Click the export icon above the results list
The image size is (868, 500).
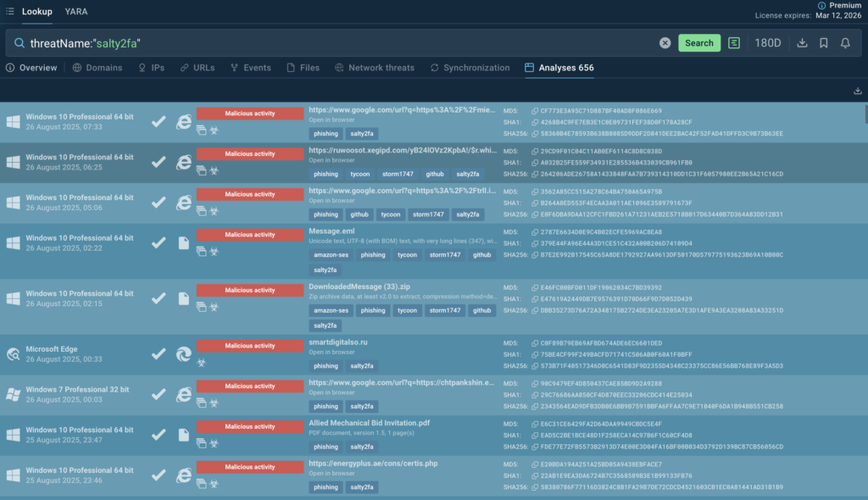(857, 91)
